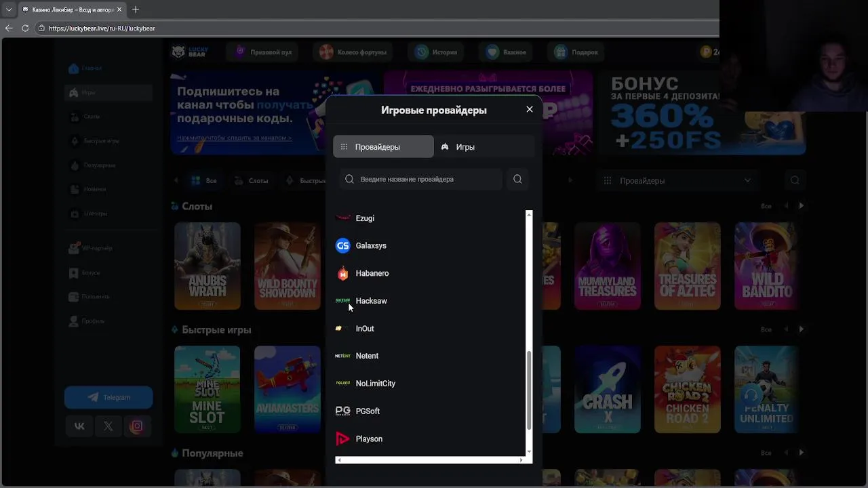Open Главная in left sidebar
Screen dimensions: 868x488
click(x=108, y=68)
